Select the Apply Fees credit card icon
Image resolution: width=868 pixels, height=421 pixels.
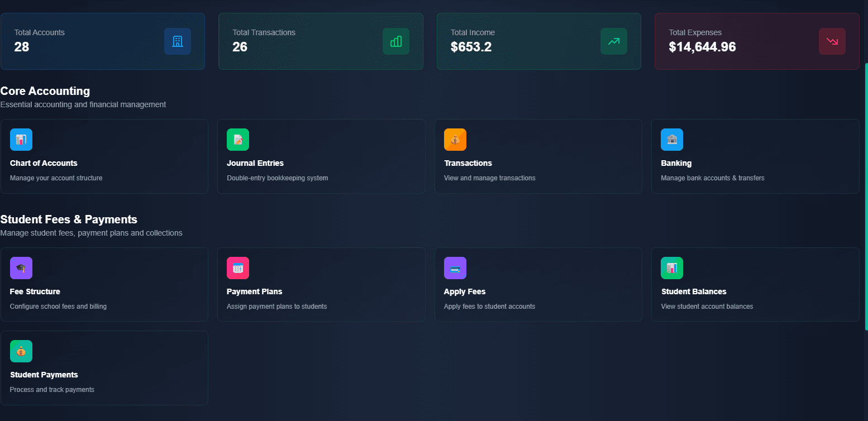(455, 268)
